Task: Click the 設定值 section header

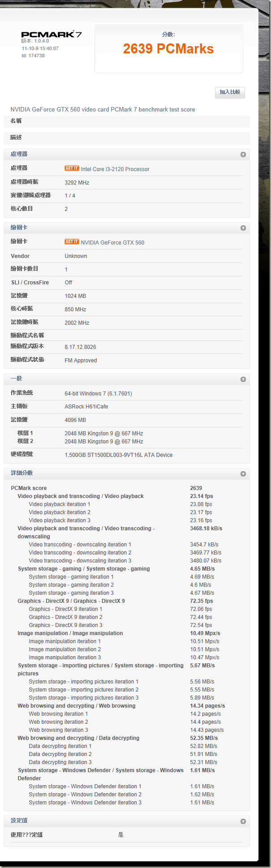Action: pyautogui.click(x=127, y=821)
